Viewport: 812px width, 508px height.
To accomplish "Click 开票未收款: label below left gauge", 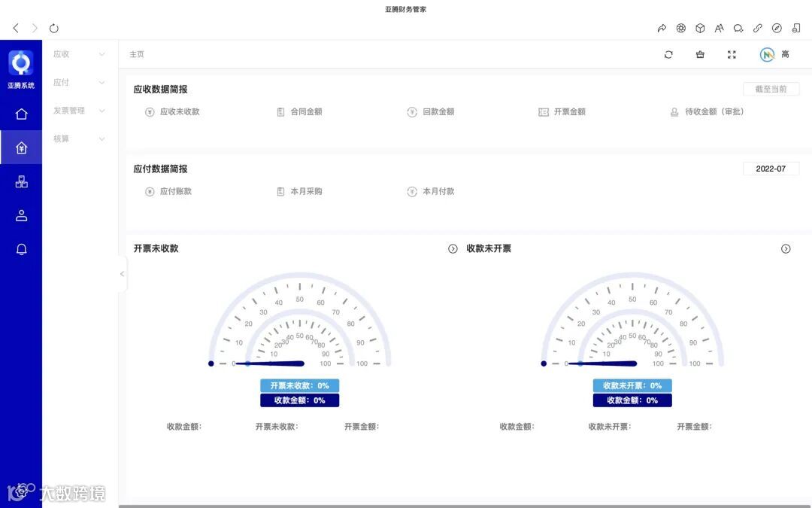I will click(x=277, y=427).
